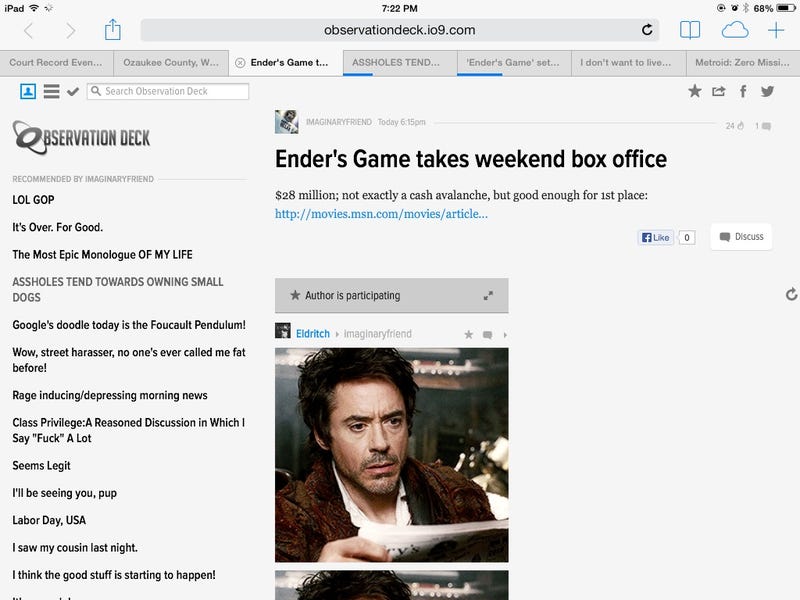Star Eldritch's comment
800x600 pixels.
pos(468,335)
